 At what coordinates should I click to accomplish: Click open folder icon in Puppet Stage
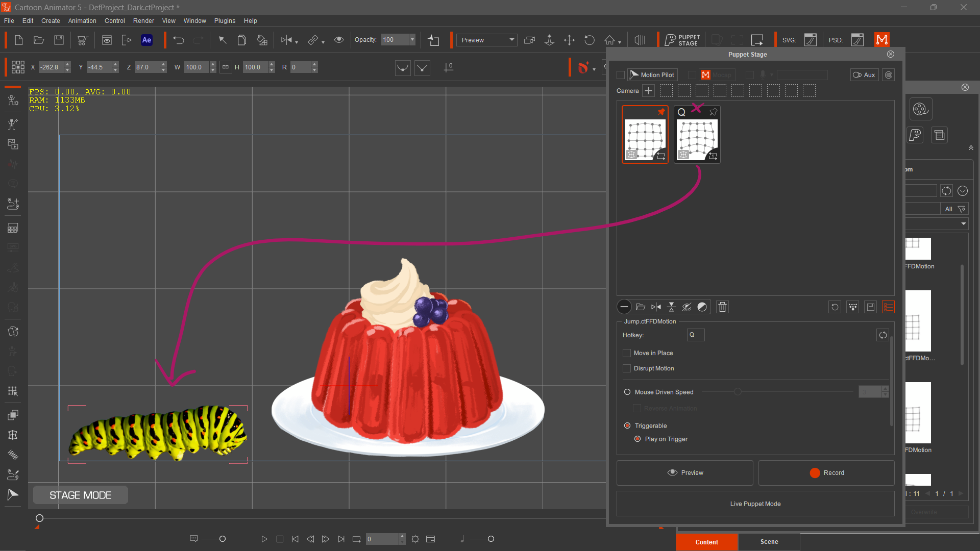640,307
